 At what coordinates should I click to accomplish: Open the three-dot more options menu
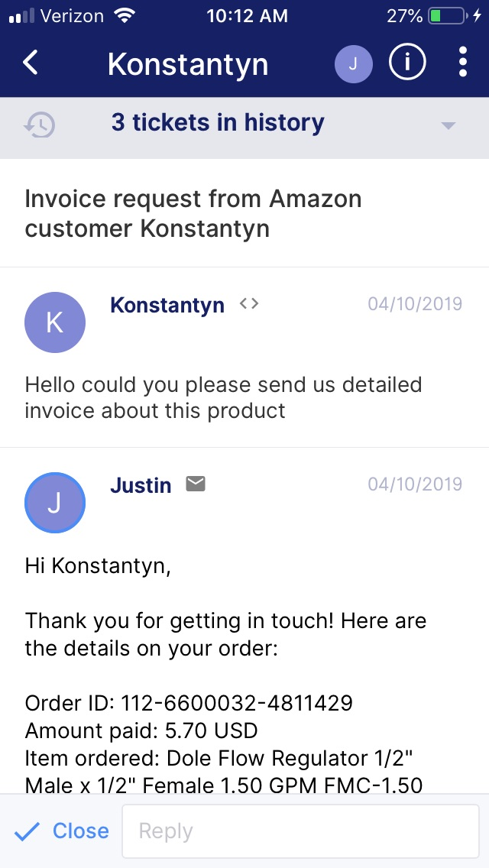click(463, 63)
